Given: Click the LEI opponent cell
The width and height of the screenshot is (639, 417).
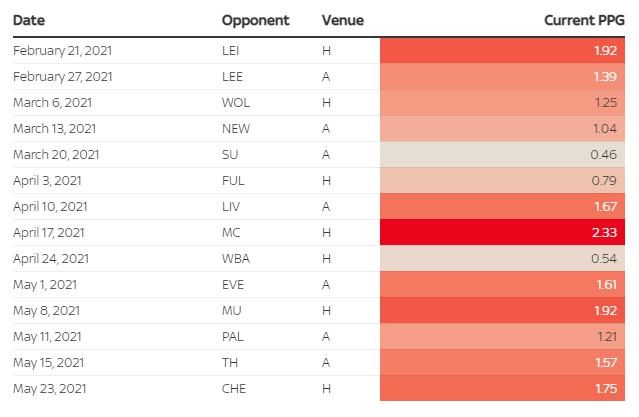Looking at the screenshot, I should [231, 50].
